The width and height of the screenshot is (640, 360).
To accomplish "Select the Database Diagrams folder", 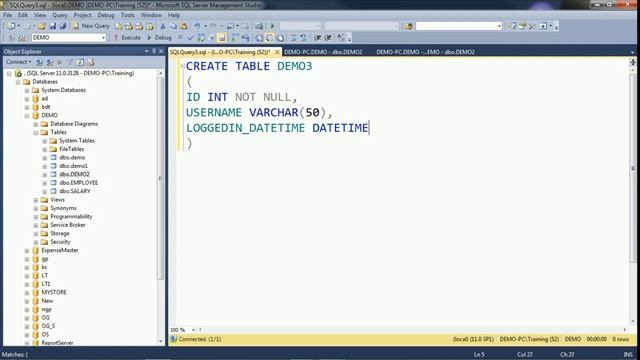I will (x=74, y=124).
